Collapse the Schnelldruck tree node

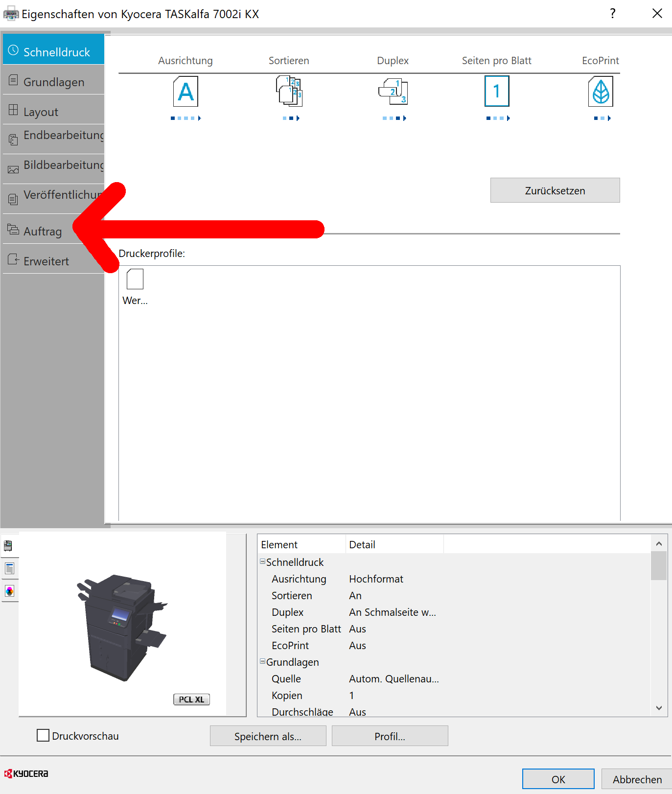tap(263, 561)
